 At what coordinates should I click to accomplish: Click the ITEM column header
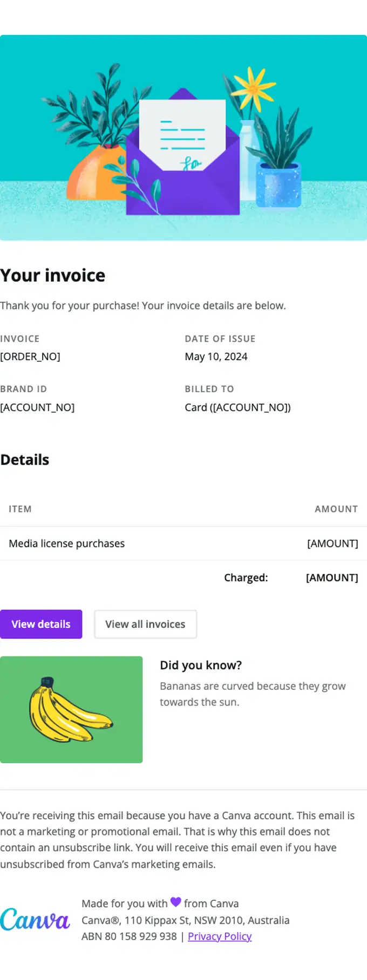20,509
